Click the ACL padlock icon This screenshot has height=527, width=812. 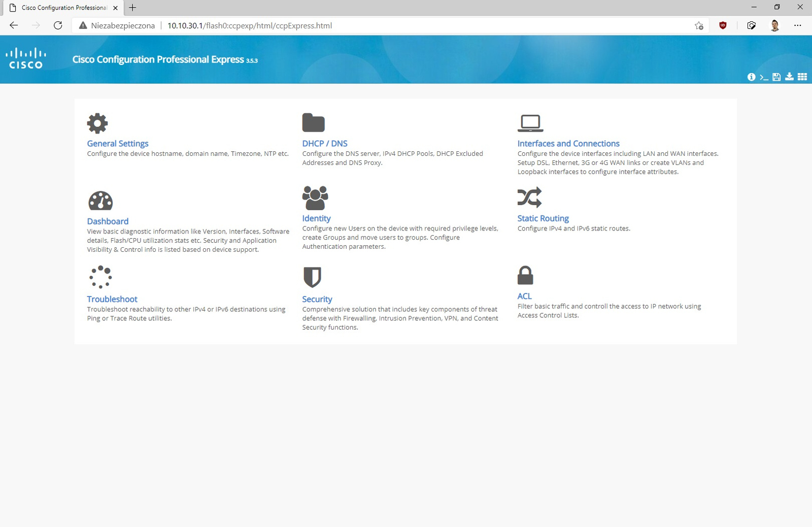tap(525, 276)
